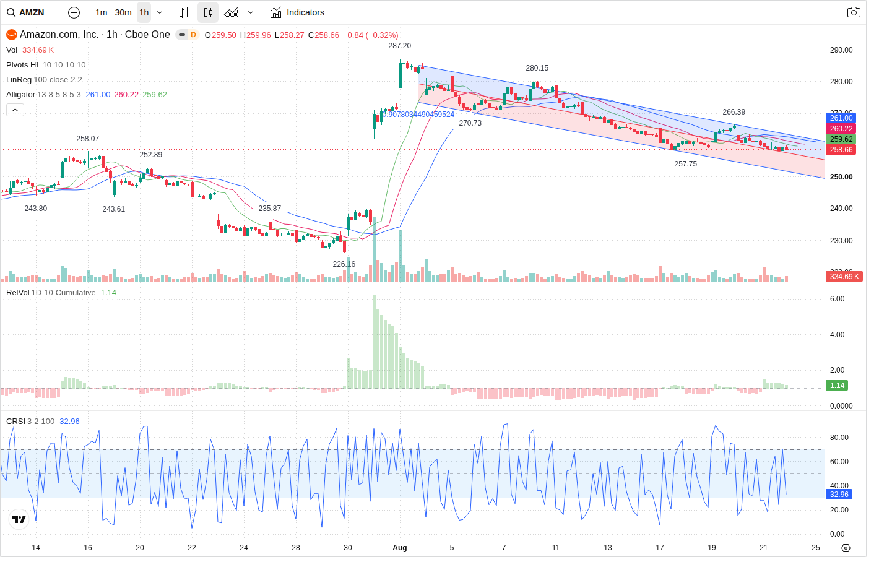
Task: Click the 257.75 pivot low label
Action: click(686, 164)
